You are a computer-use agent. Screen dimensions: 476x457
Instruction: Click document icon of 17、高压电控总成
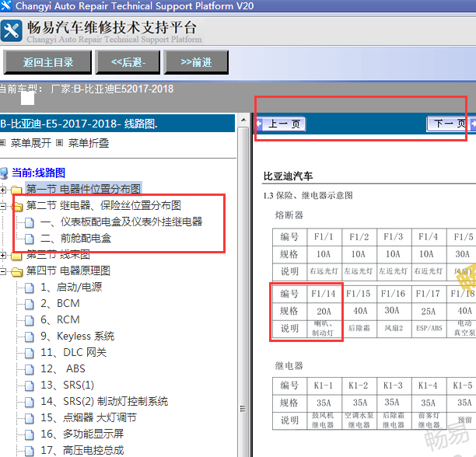tap(29, 451)
